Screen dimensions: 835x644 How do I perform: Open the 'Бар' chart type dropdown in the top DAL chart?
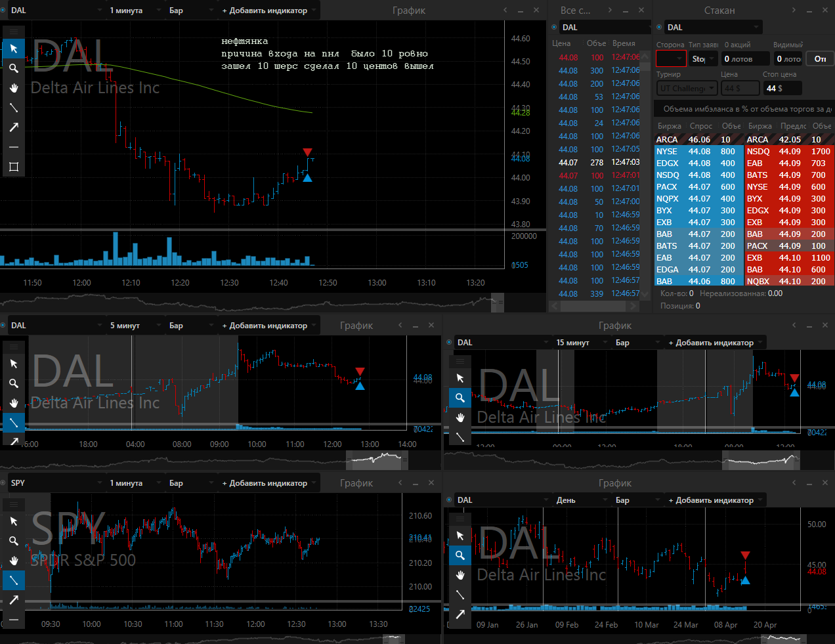point(192,11)
